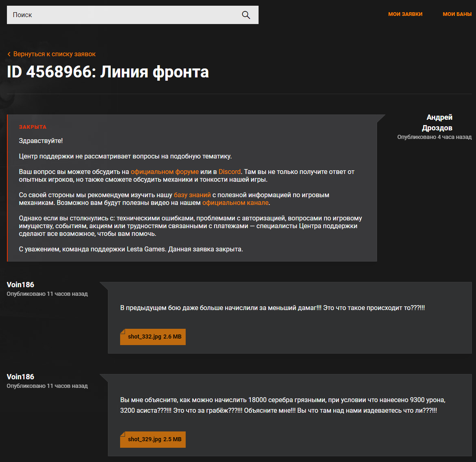
Task: Click the message starting with В предыдущем бою
Action: pos(272,308)
